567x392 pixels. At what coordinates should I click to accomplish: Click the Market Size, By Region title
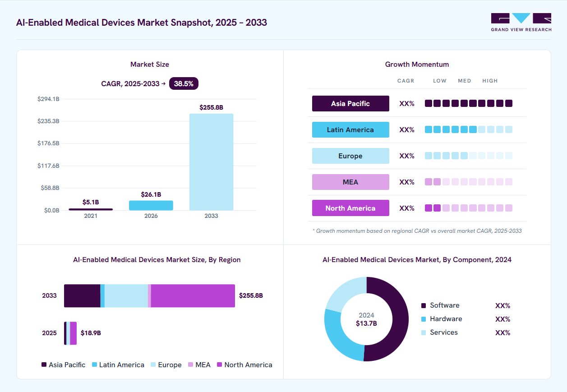point(157,260)
